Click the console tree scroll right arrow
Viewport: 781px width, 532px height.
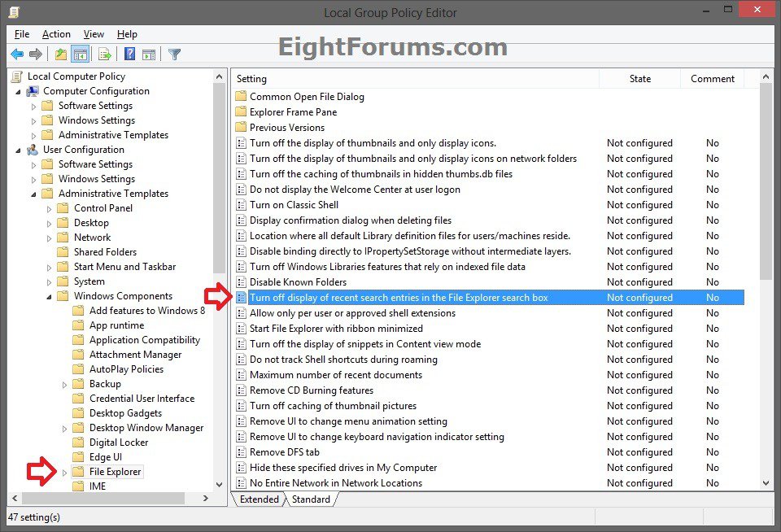206,498
